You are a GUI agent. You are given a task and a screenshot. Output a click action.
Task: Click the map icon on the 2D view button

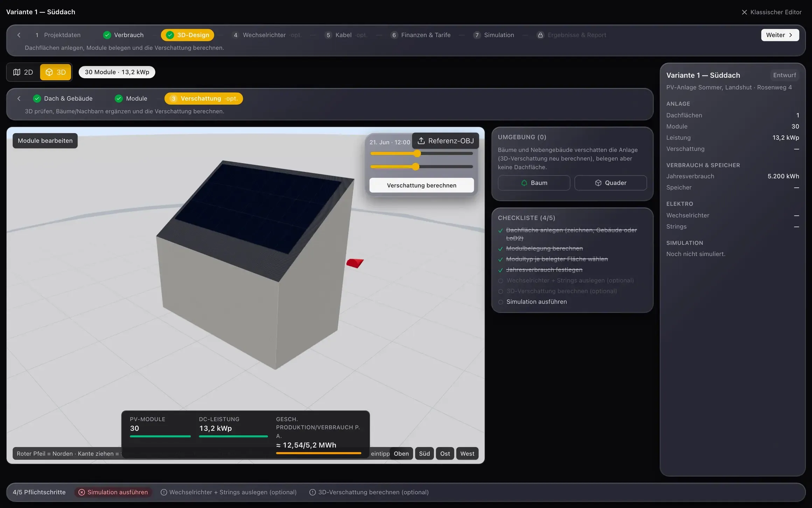point(17,72)
